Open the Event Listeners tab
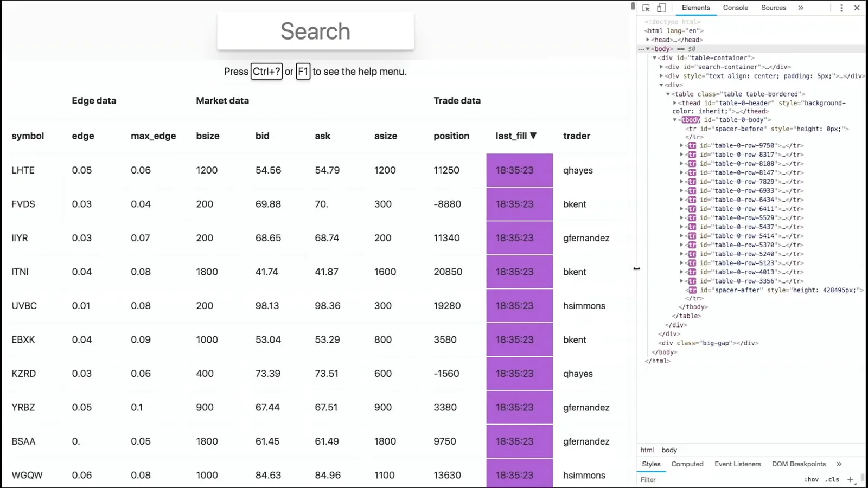 [738, 464]
